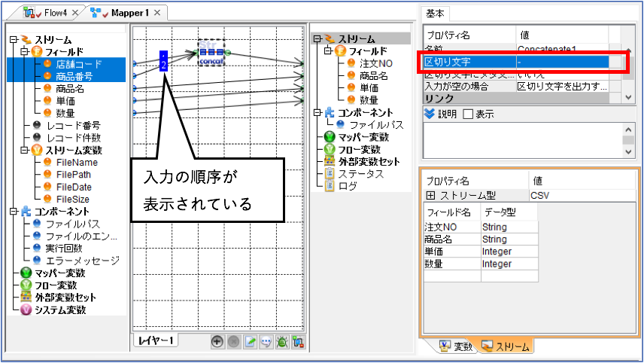The image size is (644, 363).
Task: Toggle the 表示 checkbox
Action: tap(468, 114)
